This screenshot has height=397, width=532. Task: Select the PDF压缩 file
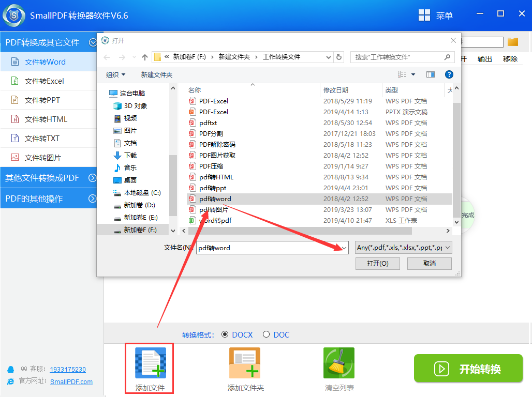(x=211, y=166)
